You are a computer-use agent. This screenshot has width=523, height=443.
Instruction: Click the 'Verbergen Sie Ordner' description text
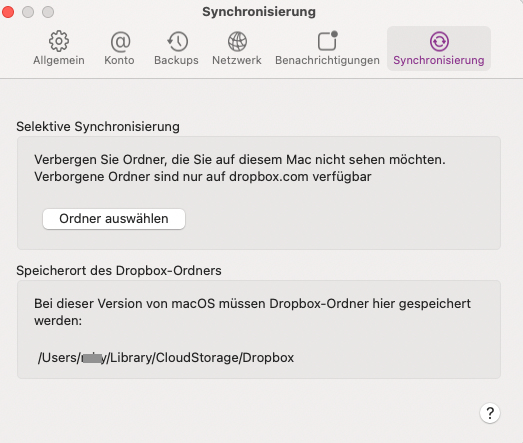pyautogui.click(x=240, y=168)
